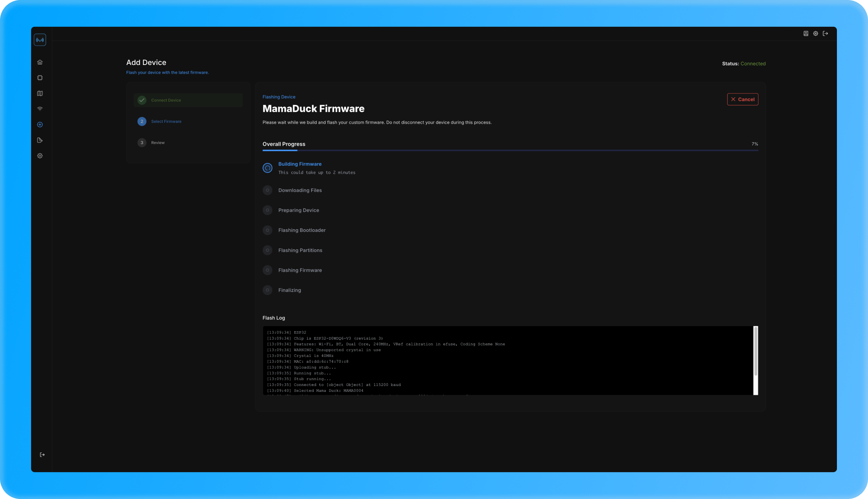Go to Home via sidebar icon

40,62
